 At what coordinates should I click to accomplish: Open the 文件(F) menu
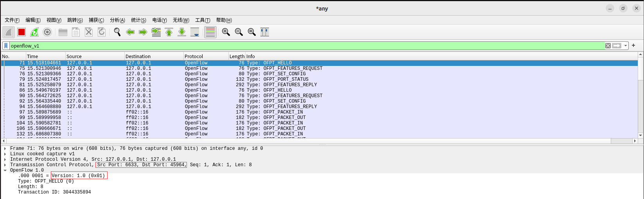point(12,20)
